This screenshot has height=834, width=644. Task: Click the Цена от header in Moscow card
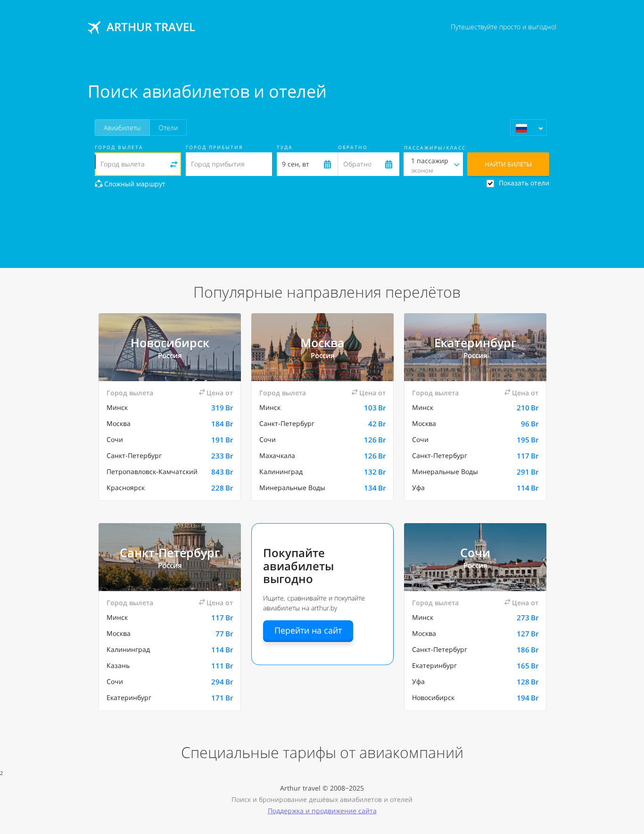(x=372, y=393)
